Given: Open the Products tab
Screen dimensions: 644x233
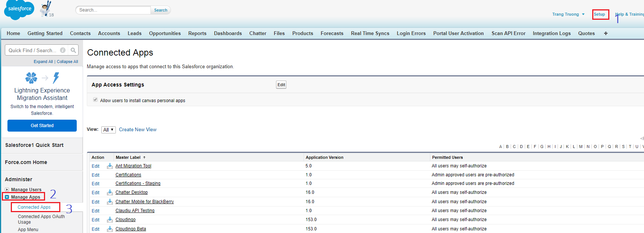Looking at the screenshot, I should [303, 33].
